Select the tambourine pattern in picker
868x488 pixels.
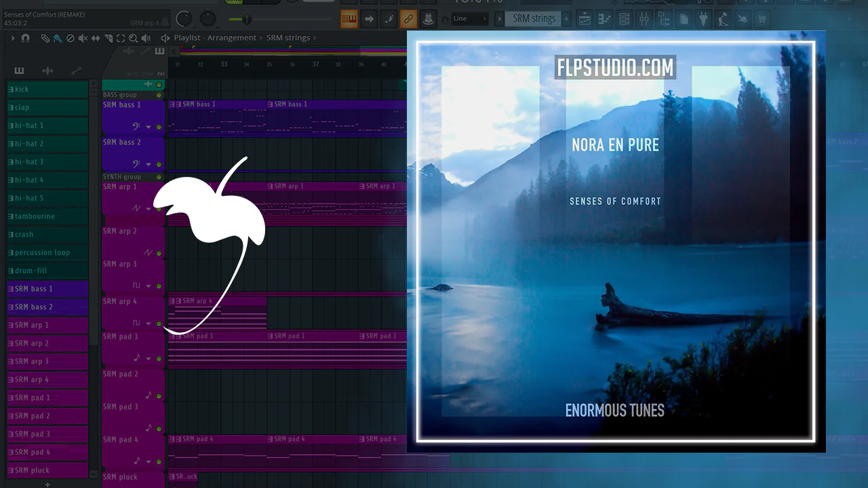[47, 216]
